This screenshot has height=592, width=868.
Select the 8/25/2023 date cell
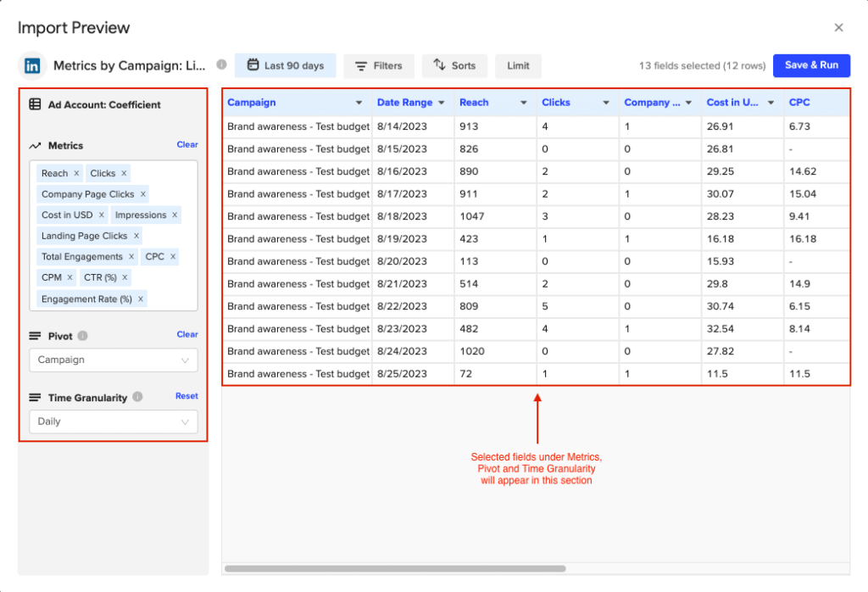(x=413, y=374)
